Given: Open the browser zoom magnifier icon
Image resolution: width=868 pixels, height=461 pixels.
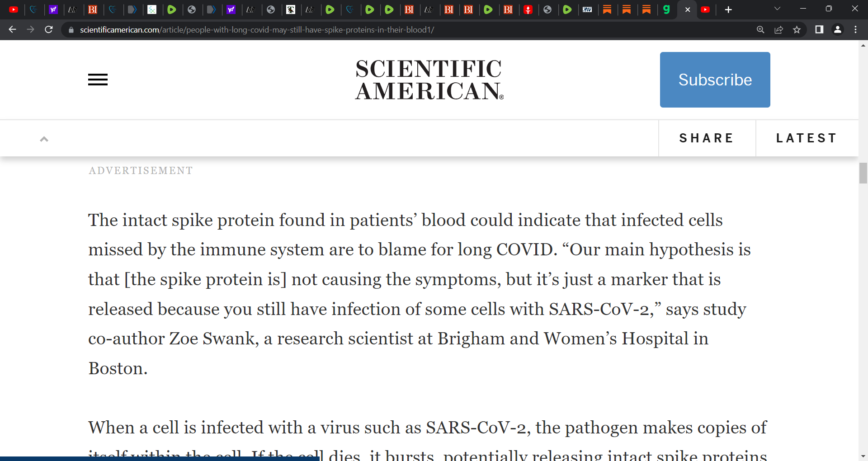Looking at the screenshot, I should (x=760, y=30).
